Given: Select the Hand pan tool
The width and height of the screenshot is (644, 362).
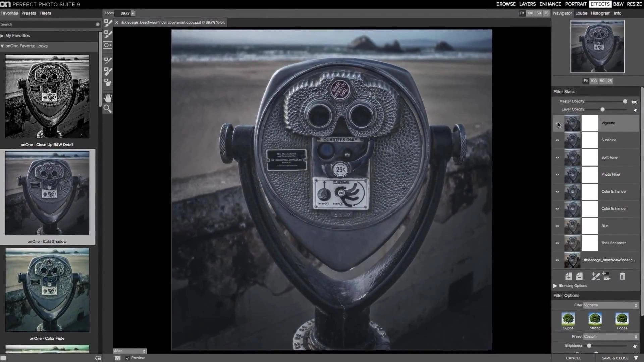Looking at the screenshot, I should pos(108,98).
